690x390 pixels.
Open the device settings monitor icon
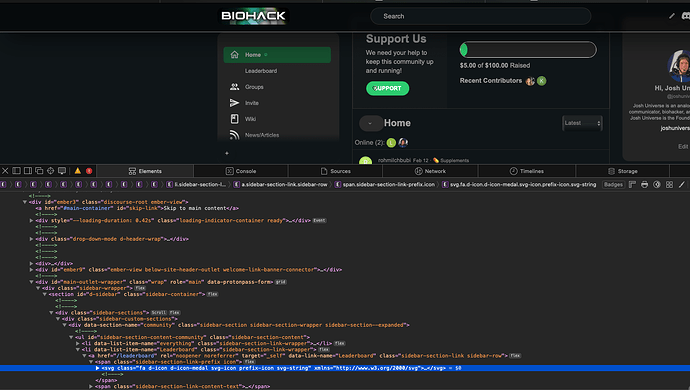(x=62, y=171)
